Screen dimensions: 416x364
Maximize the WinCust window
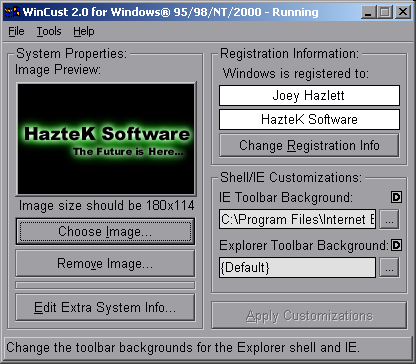click(x=385, y=12)
